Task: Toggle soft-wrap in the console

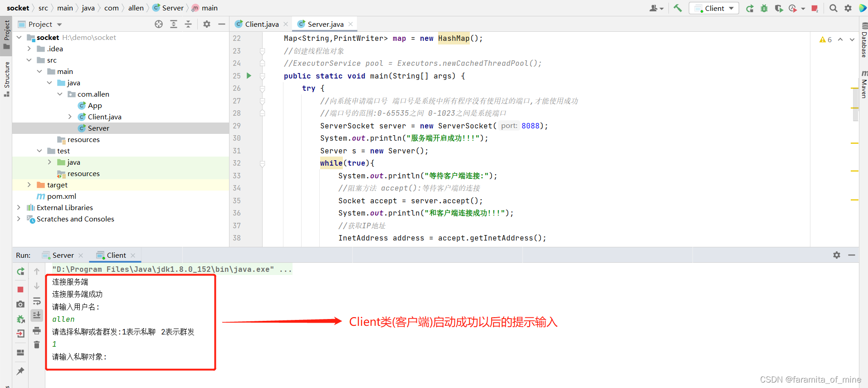Action: point(37,301)
